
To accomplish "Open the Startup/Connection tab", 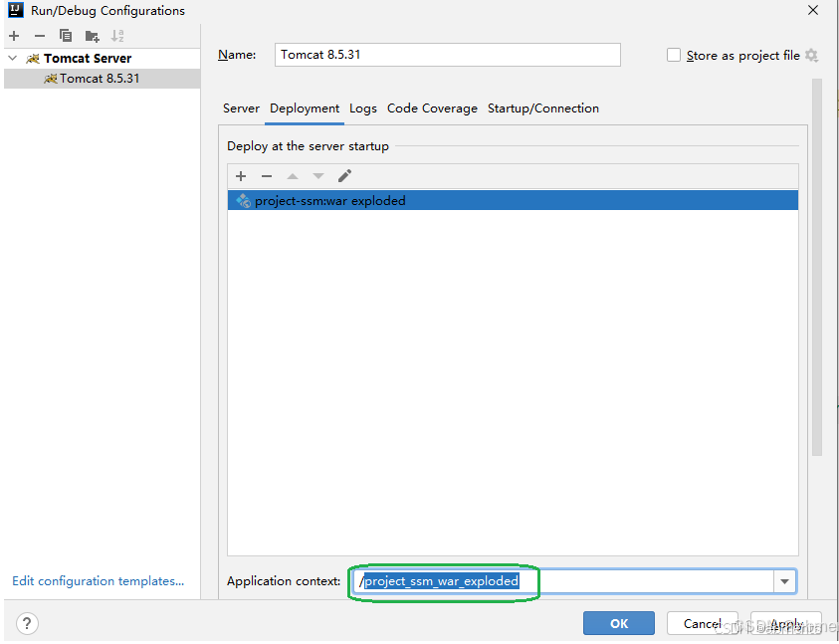I will pyautogui.click(x=542, y=108).
